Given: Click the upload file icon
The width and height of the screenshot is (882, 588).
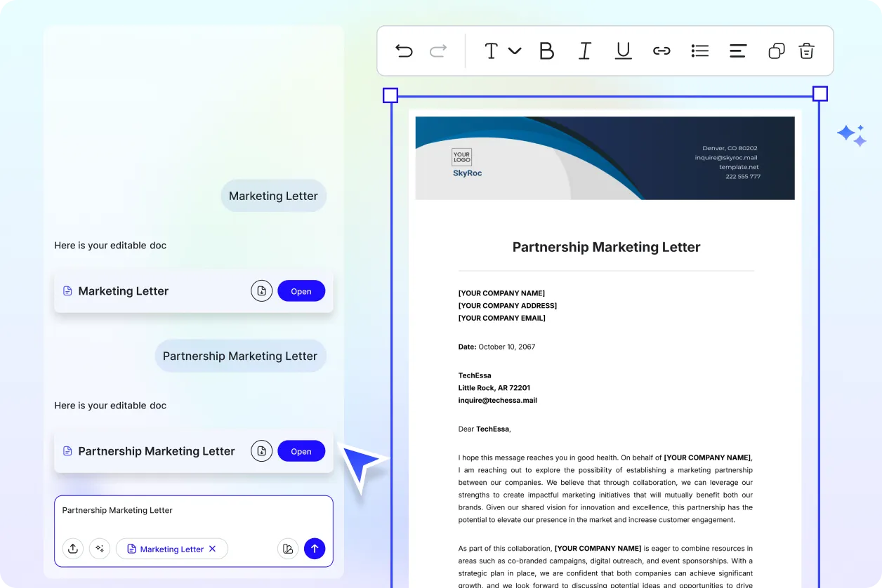Looking at the screenshot, I should click(73, 549).
